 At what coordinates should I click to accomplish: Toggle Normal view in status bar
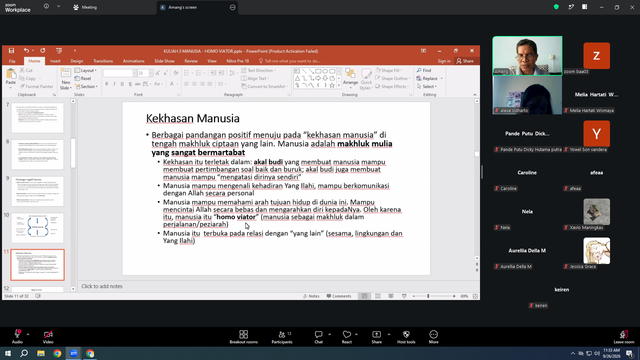tap(364, 296)
